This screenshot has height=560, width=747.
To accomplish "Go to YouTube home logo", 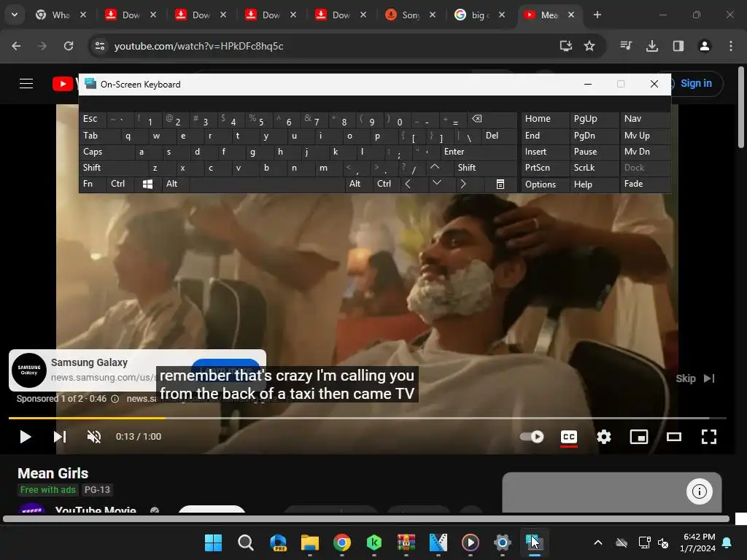I will [64, 84].
